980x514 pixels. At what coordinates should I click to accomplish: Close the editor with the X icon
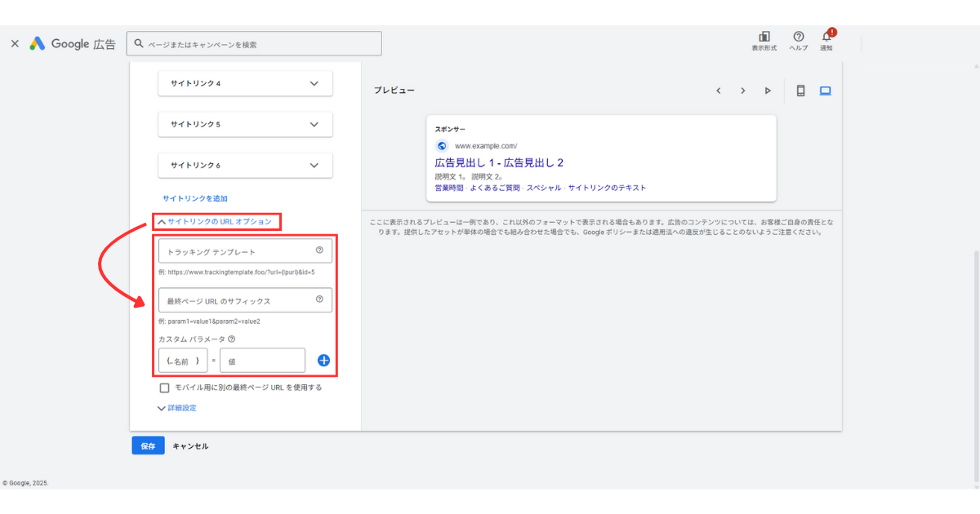point(15,44)
